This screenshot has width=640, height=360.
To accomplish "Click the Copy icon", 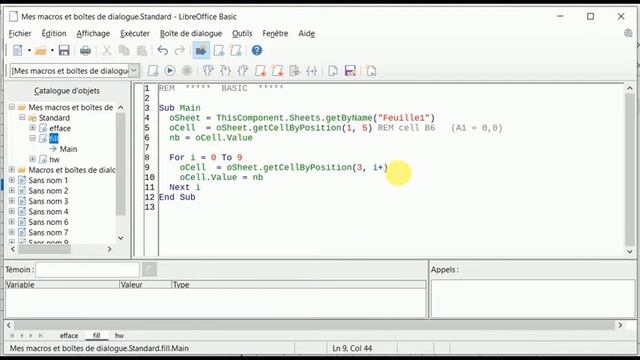I will 124,51.
